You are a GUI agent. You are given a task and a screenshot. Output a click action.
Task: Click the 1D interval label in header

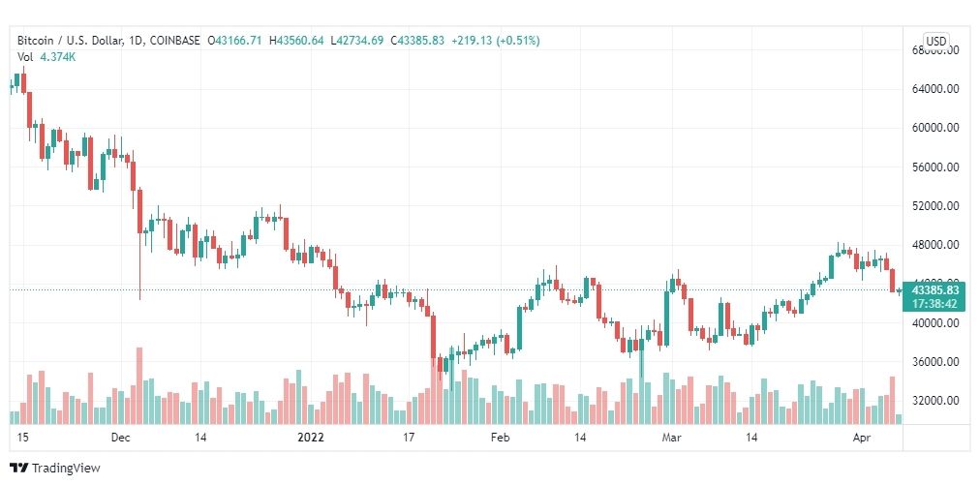[137, 41]
